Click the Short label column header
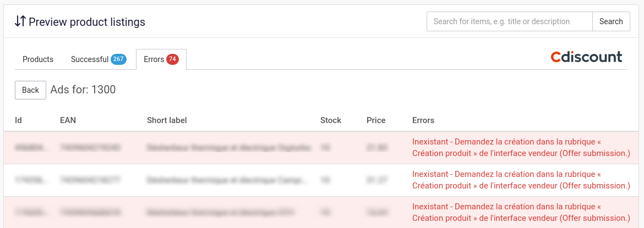Image resolution: width=644 pixels, height=228 pixels. [167, 120]
